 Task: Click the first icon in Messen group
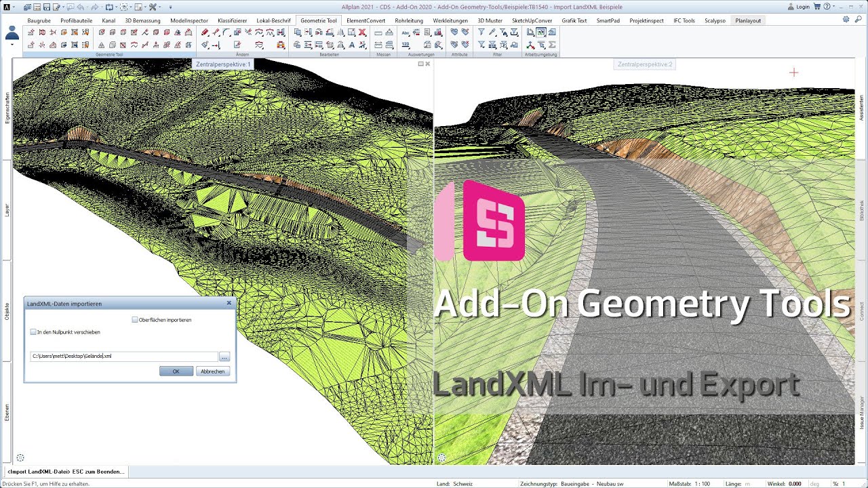(x=378, y=33)
